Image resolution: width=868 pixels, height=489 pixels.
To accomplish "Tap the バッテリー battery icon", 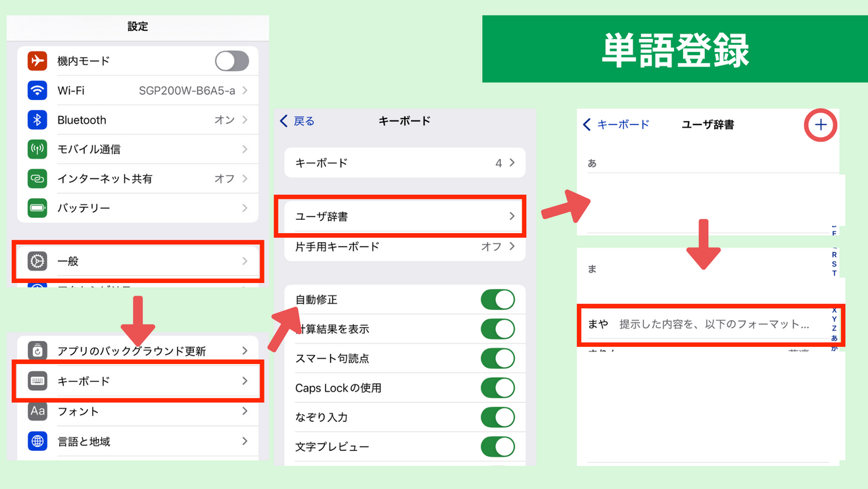I will click(x=37, y=208).
